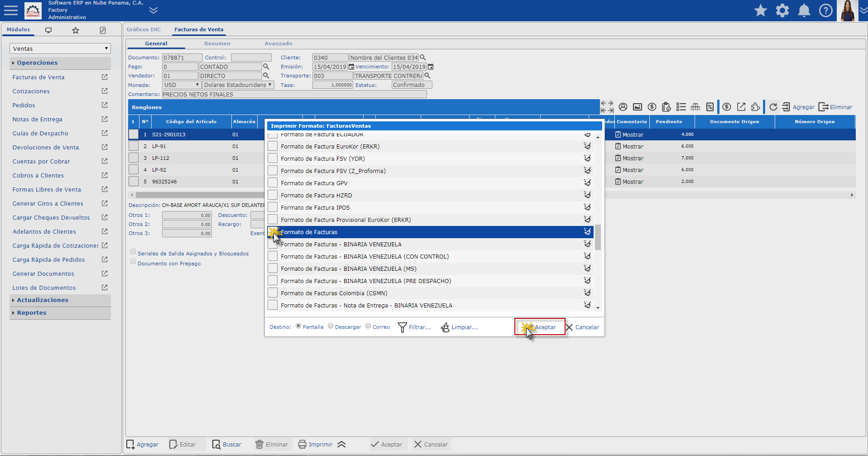The height and width of the screenshot is (456, 868).
Task: Click Limpiar in print dialog
Action: pyautogui.click(x=459, y=327)
